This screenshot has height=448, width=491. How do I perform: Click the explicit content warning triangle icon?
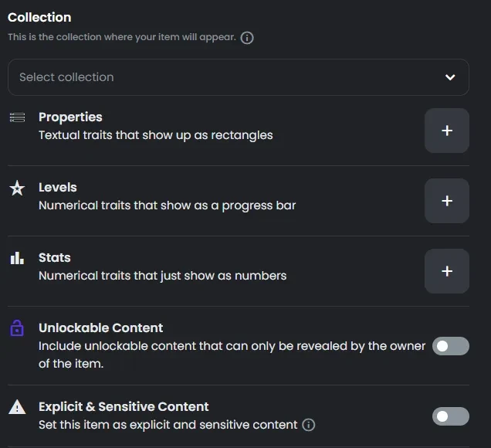17,407
